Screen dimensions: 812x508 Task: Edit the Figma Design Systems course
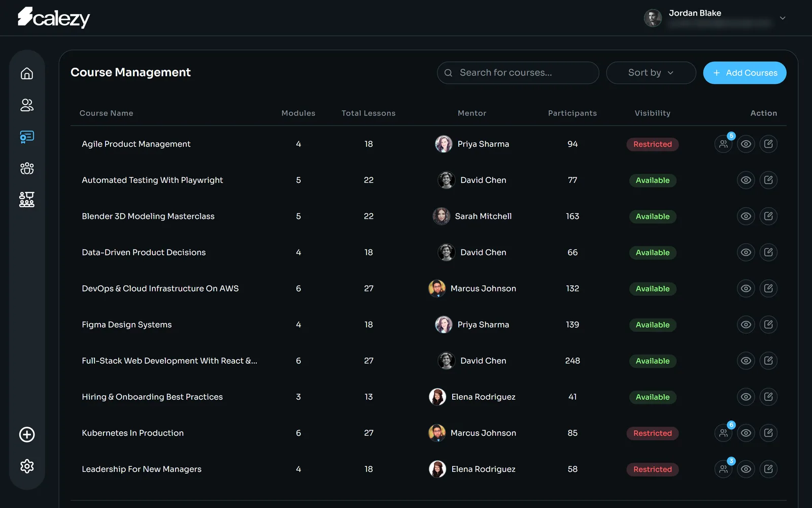[x=768, y=325]
